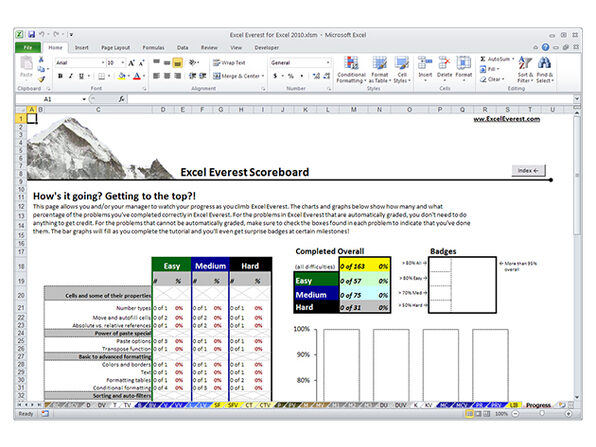This screenshot has height=447, width=596.
Task: Open the Find & Select menu
Action: (x=545, y=70)
